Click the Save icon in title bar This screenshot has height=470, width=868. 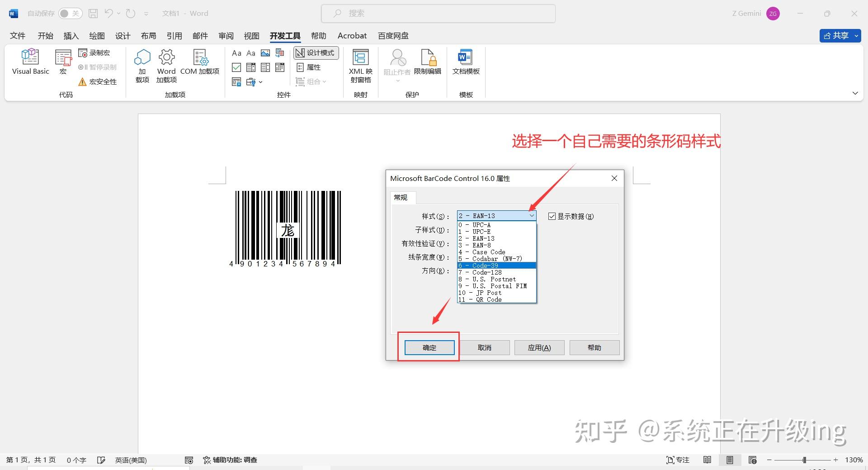[x=93, y=14]
